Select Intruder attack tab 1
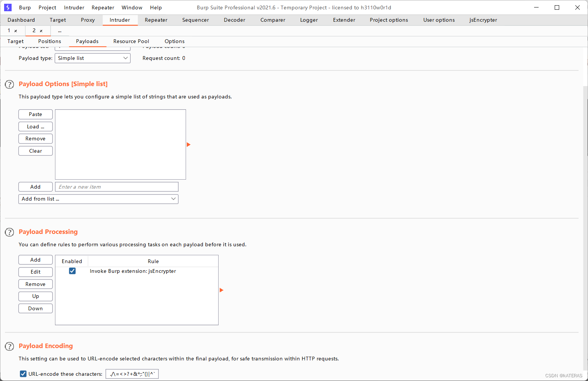Viewport: 588px width, 381px height. (x=9, y=31)
